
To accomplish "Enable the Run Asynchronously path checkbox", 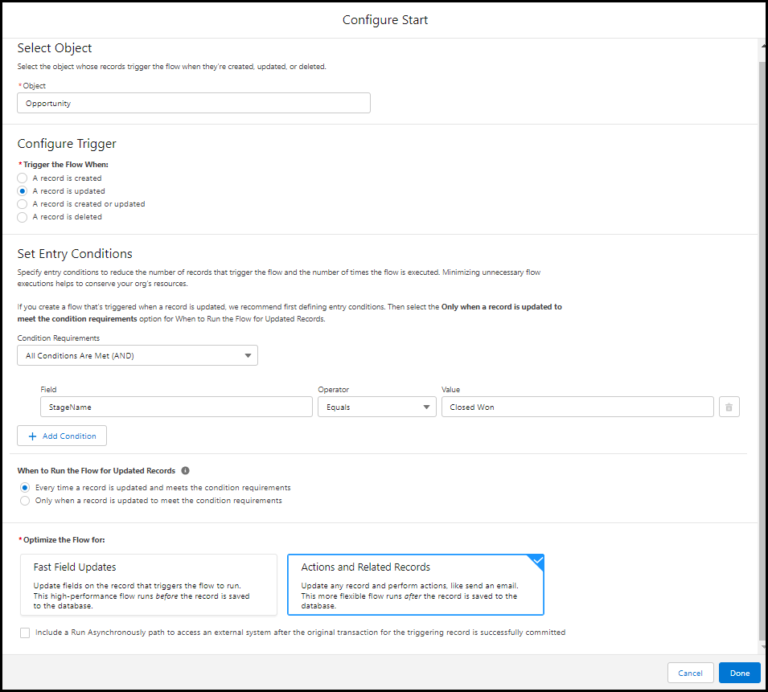I will point(25,633).
